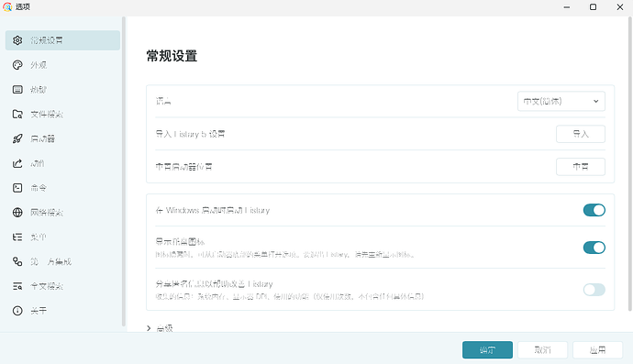Open 外观 via its palette icon
The height and width of the screenshot is (364, 633).
[17, 65]
